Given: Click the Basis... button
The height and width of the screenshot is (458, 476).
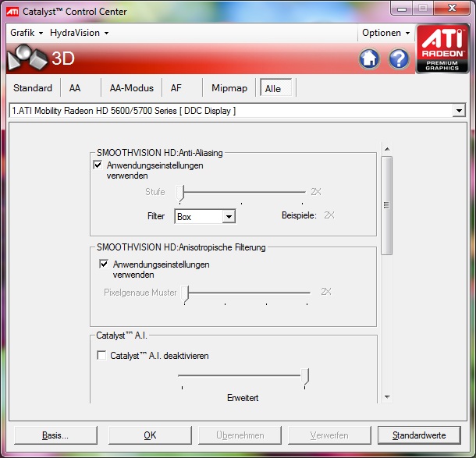Looking at the screenshot, I should pyautogui.click(x=55, y=435).
